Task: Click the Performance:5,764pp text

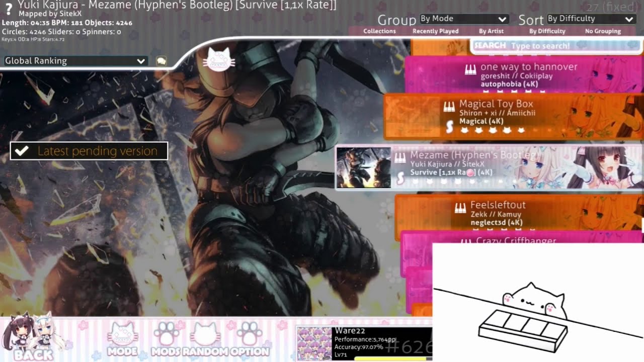Action: point(365,340)
